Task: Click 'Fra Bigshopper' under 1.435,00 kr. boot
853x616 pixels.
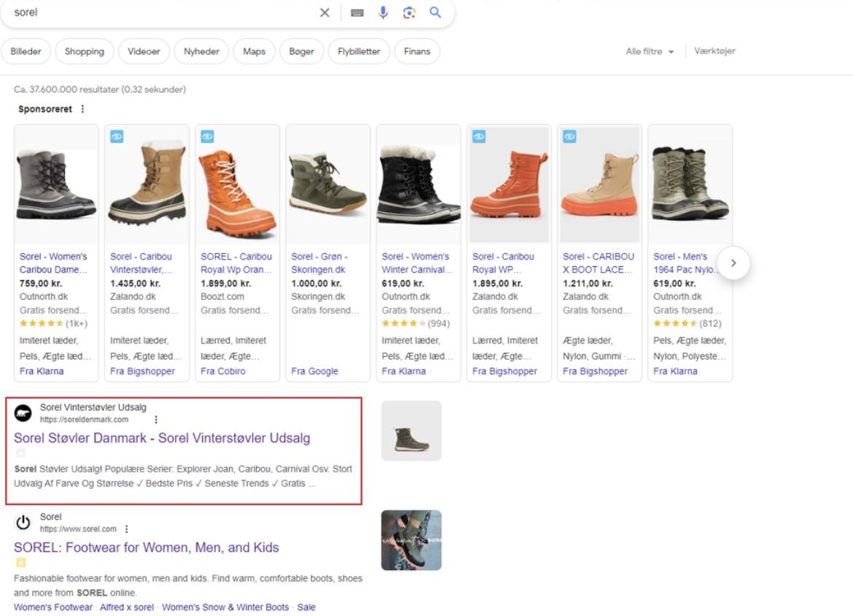Action: (142, 371)
